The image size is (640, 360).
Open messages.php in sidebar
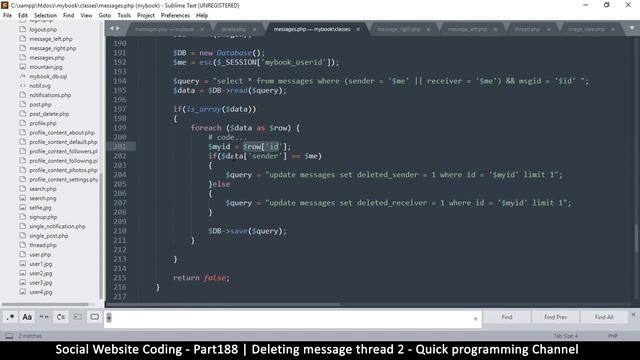coord(47,58)
